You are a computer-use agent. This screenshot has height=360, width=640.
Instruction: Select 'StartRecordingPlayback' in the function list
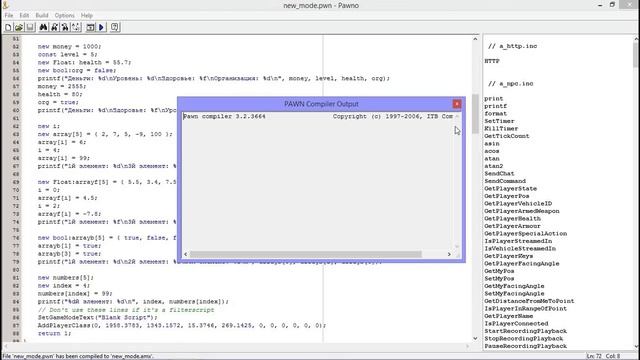[x=526, y=331]
